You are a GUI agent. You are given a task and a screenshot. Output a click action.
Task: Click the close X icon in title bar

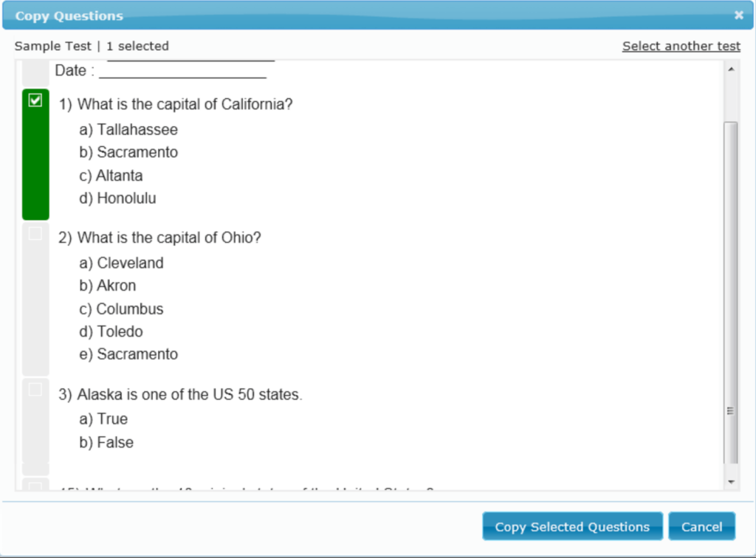738,15
